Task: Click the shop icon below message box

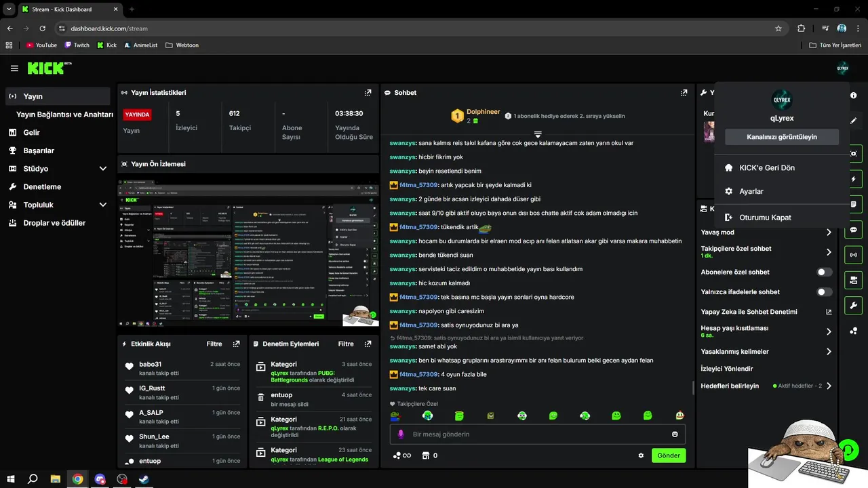Action: point(425,455)
